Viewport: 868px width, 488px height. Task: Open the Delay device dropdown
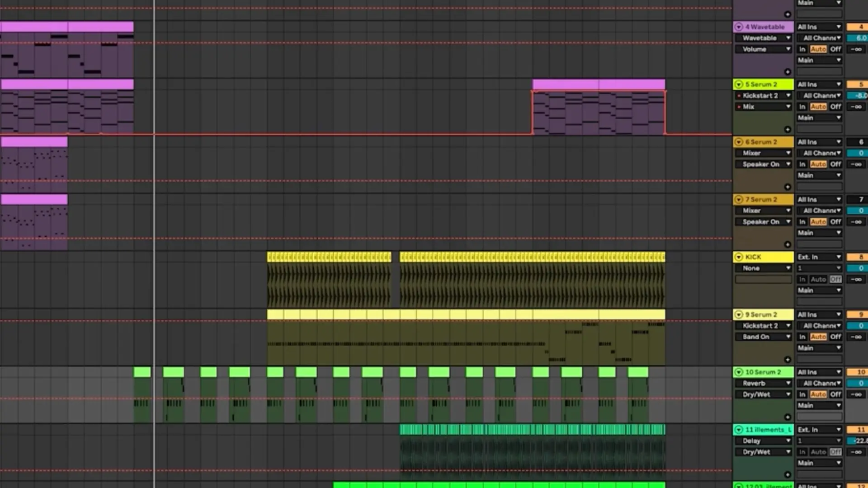(x=764, y=441)
